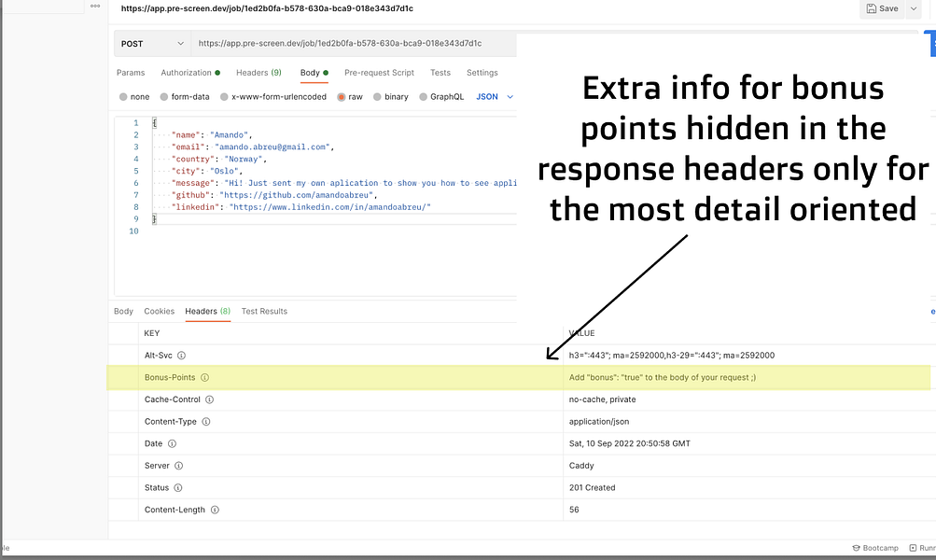Viewport: 936px width, 560px height.
Task: Open the Pre-request Script tab
Action: click(x=379, y=73)
